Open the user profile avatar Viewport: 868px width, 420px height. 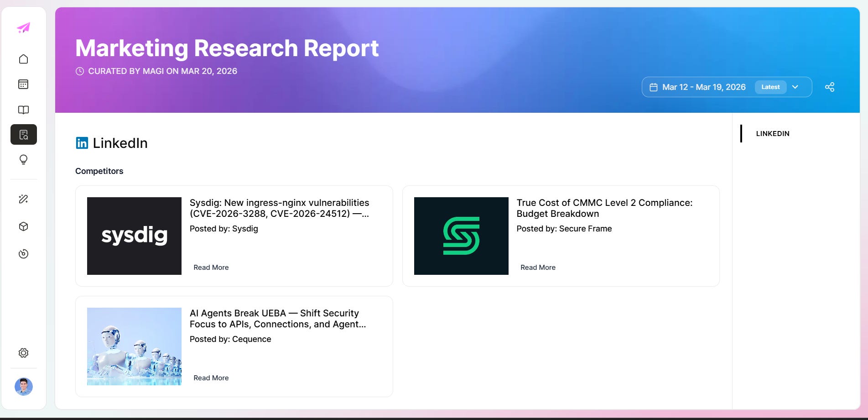tap(24, 387)
